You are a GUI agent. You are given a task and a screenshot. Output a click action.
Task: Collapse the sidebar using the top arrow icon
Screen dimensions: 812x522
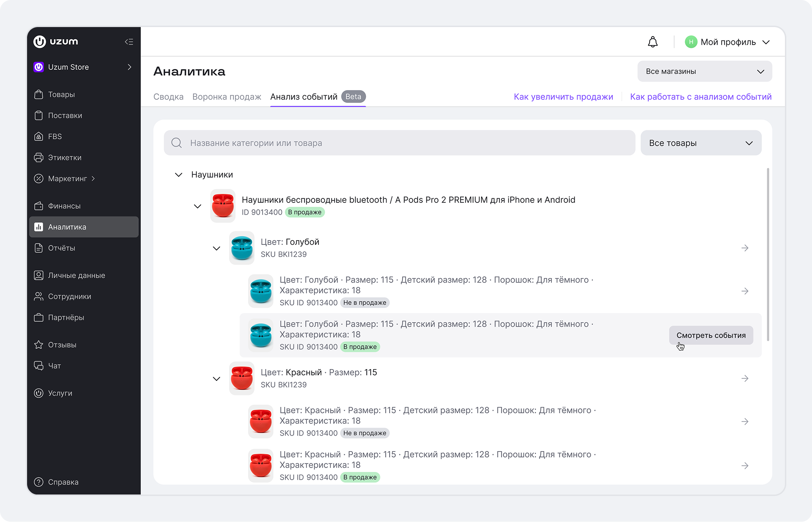129,41
